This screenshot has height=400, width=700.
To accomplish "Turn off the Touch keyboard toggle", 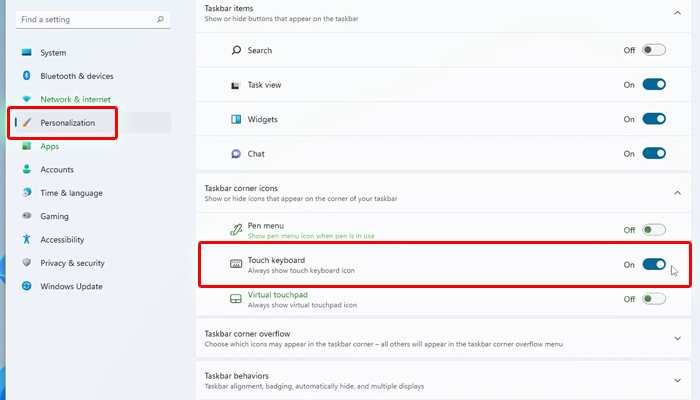I will tap(654, 264).
